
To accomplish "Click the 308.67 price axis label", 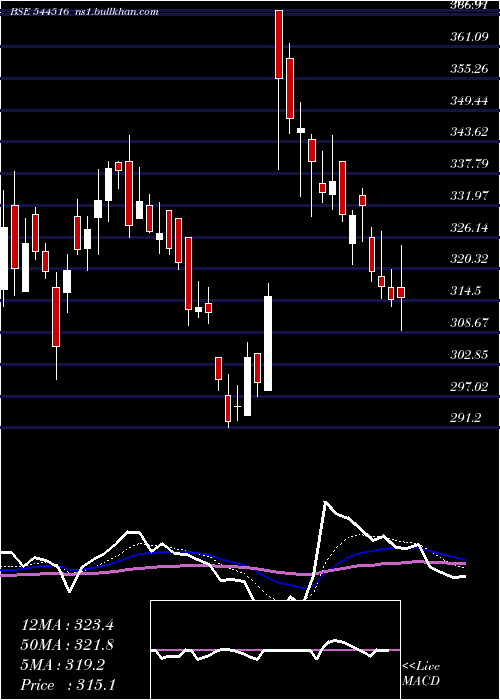I will click(469, 323).
